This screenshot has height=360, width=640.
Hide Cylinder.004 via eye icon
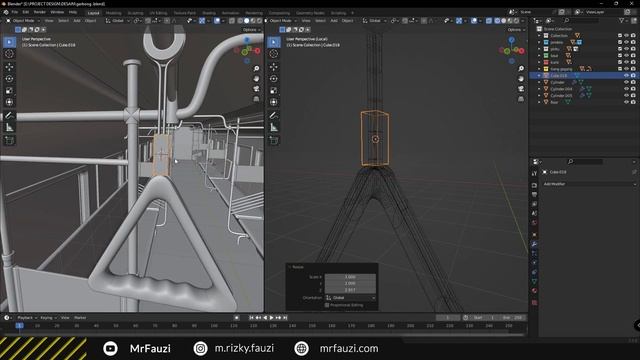[x=627, y=89]
